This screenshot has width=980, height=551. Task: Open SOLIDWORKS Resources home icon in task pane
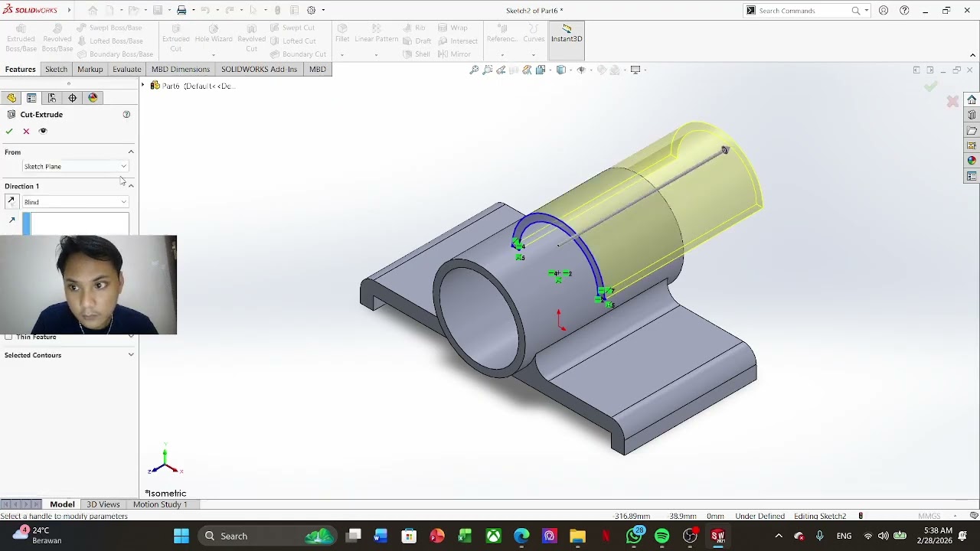point(972,100)
